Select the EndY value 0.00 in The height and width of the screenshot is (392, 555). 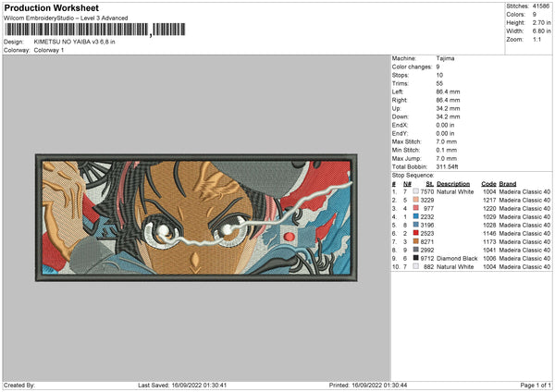pyautogui.click(x=445, y=133)
